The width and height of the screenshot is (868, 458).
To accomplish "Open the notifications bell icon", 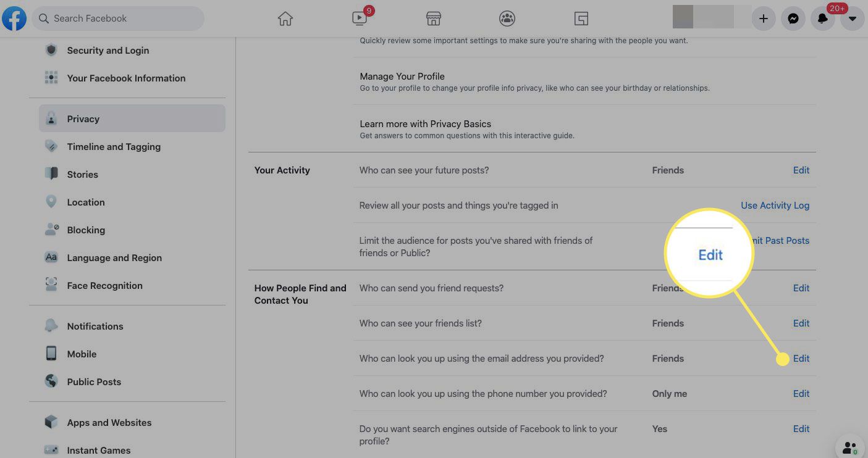I will tap(823, 19).
